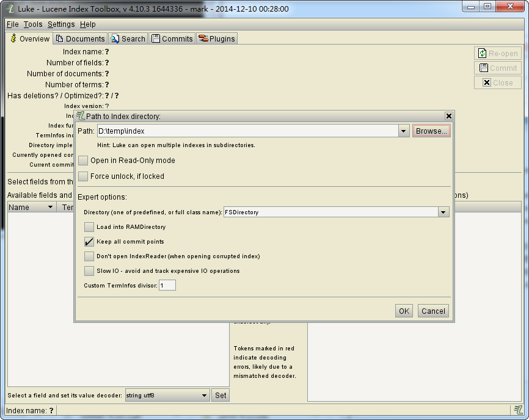Open the File menu

click(x=13, y=24)
